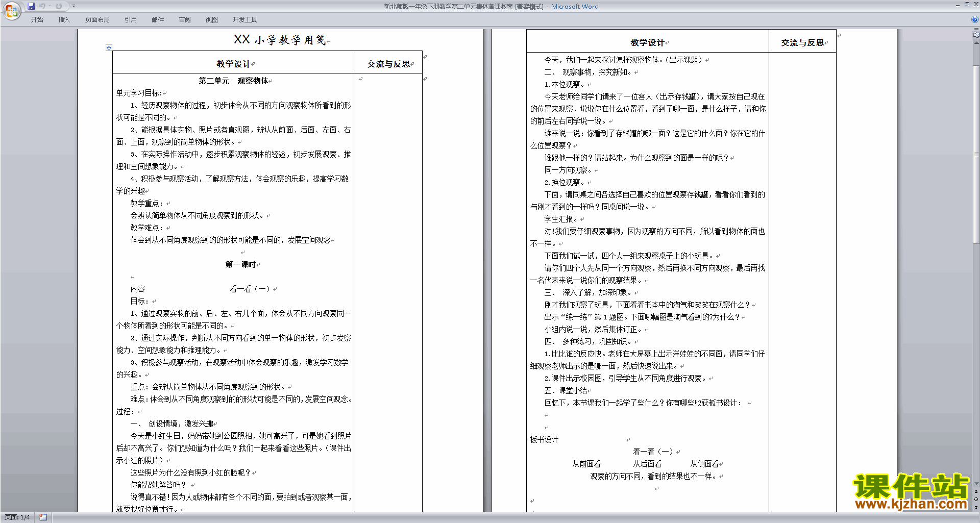Screen dimensions: 980x523
Task: Click the text 从前面看
Action: 586,464
